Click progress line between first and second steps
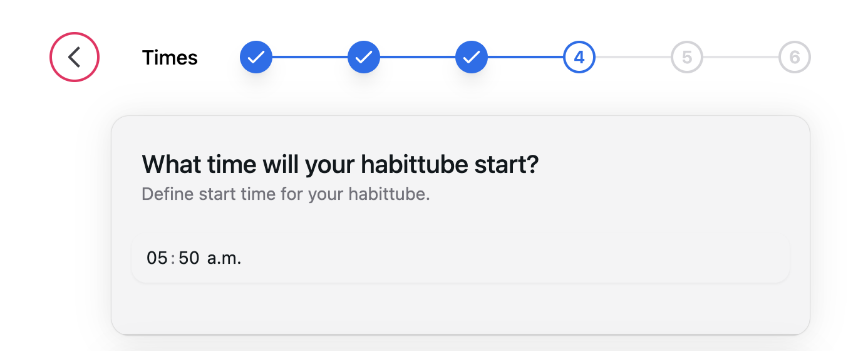The image size is (868, 351). 310,58
